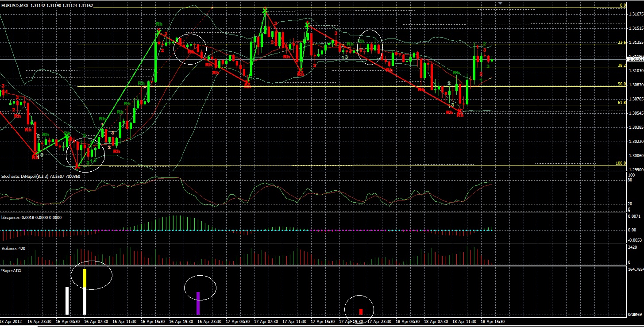This screenshot has height=327, width=644.
Task: Select the 50.0 Fibonacci level label
Action: tap(622, 84)
